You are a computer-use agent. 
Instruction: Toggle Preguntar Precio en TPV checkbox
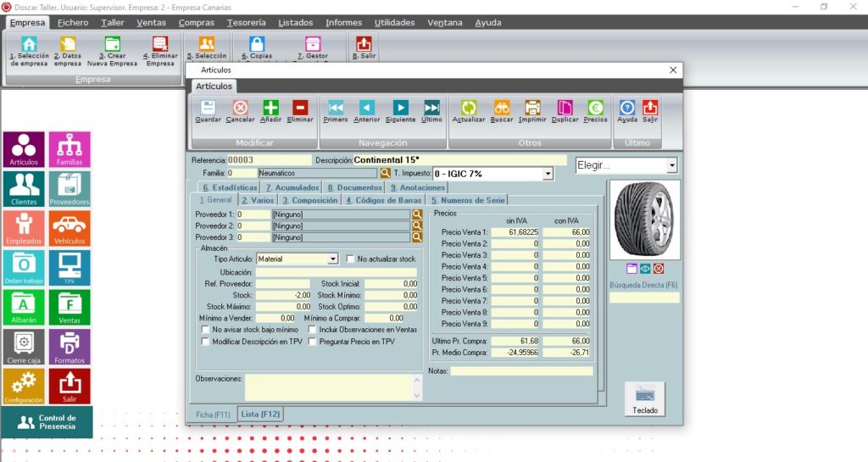click(313, 342)
